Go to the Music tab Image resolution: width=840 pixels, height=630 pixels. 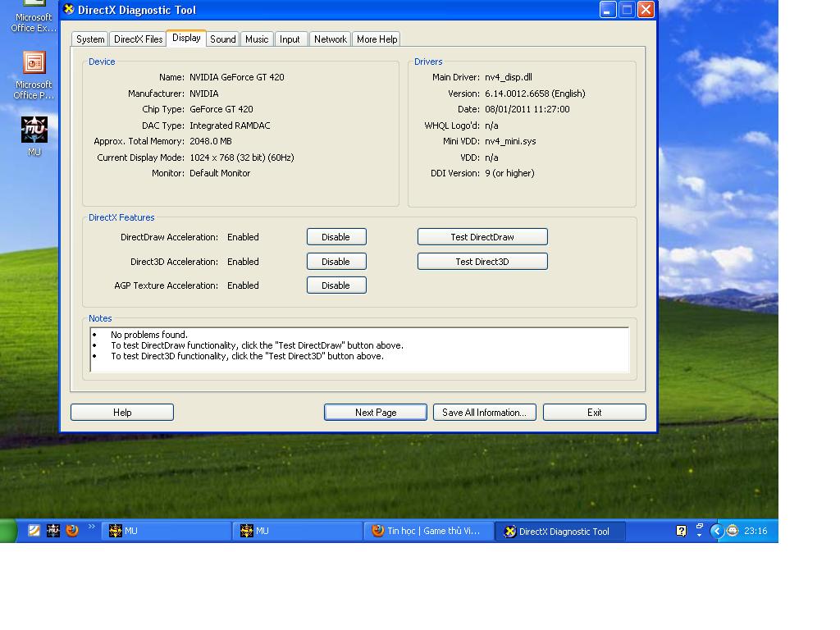[x=257, y=39]
